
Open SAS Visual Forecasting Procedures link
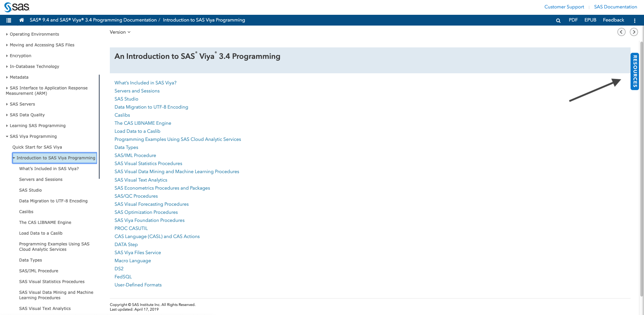click(152, 204)
